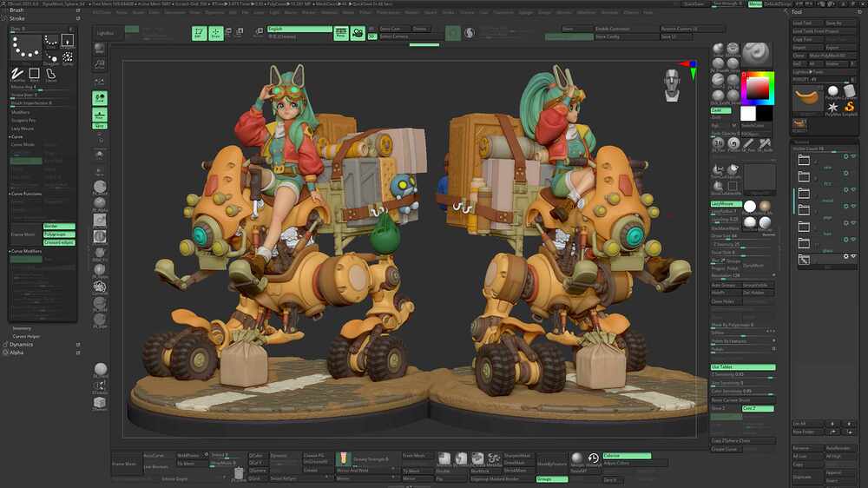Pick a hue in the color picker square
This screenshot has width=868, height=488.
[x=757, y=88]
